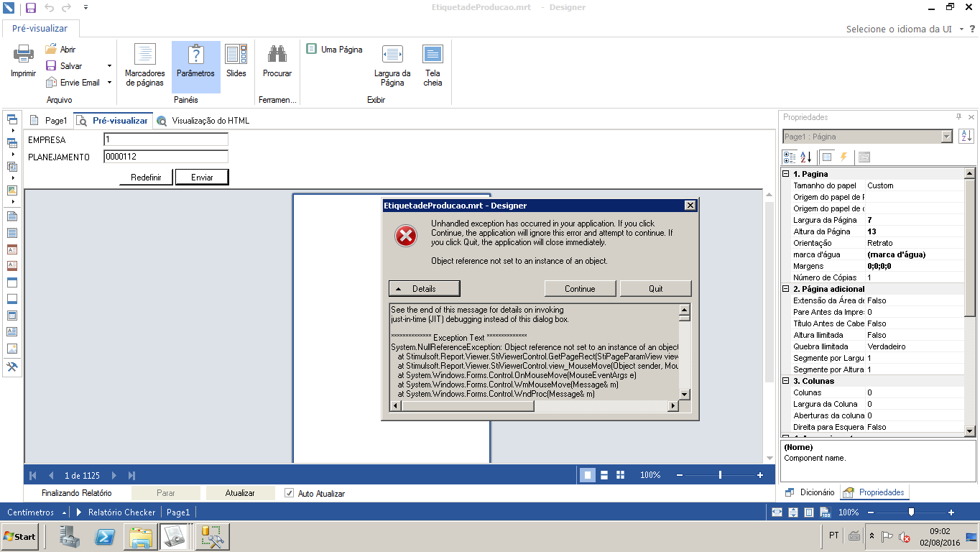Click the hammer and wrench tools icon
Viewport: 980px width, 552px height.
click(12, 367)
